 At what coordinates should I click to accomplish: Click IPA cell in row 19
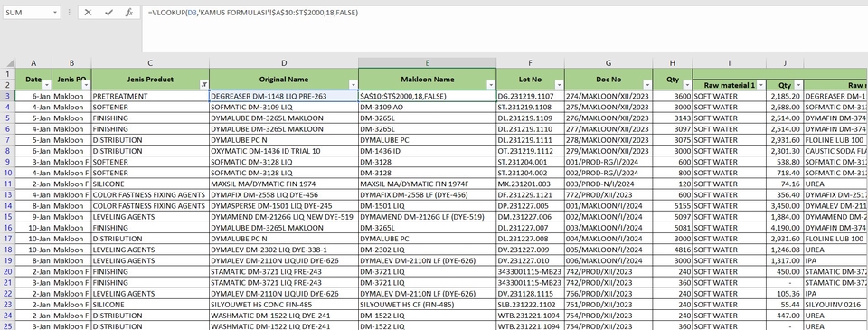click(835, 260)
